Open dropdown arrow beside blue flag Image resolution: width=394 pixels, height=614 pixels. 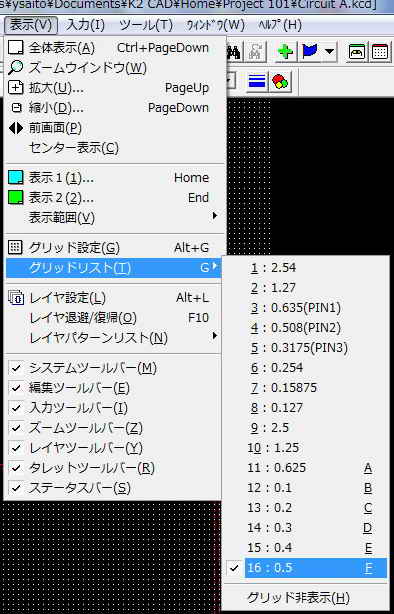(330, 52)
